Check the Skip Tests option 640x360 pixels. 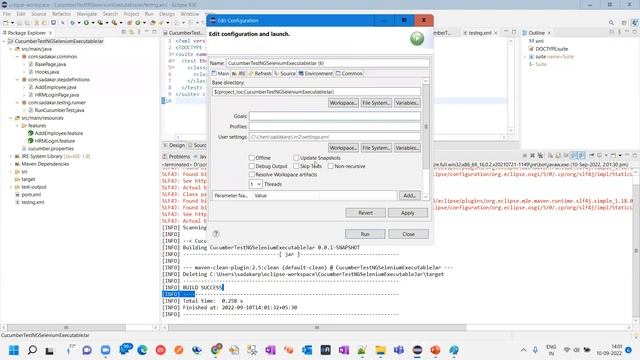click(296, 166)
